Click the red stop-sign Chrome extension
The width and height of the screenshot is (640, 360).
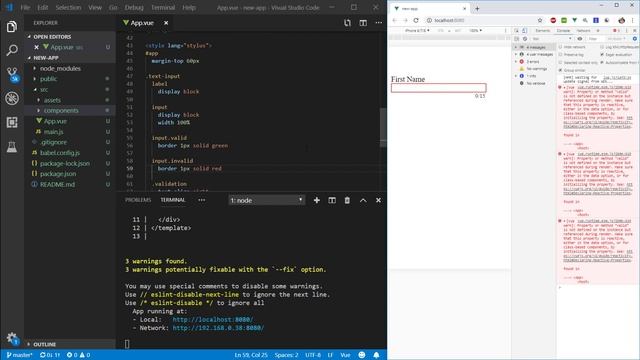[x=553, y=20]
